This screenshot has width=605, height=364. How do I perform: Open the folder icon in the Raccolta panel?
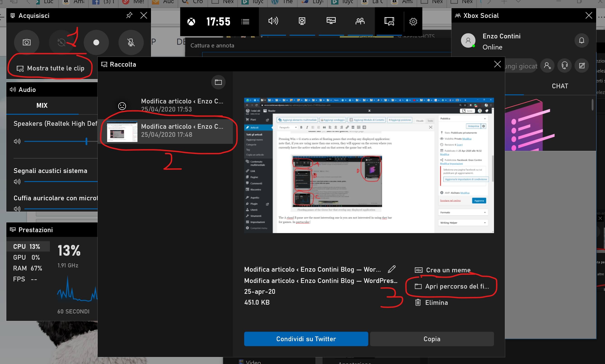point(218,82)
